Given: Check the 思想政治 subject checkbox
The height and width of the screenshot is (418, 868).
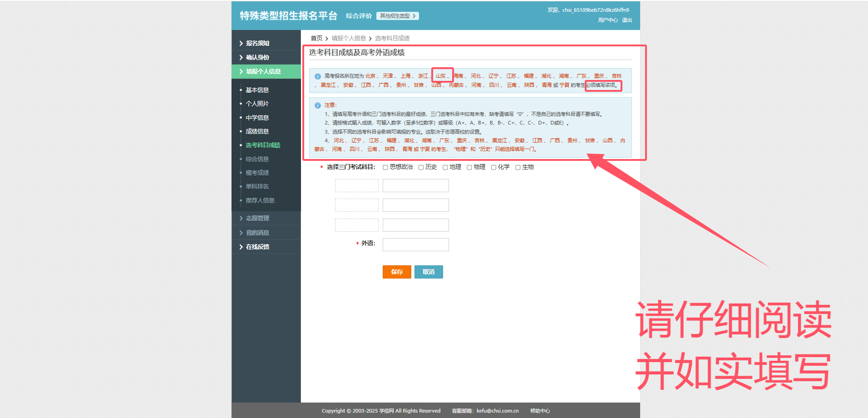Looking at the screenshot, I should tap(385, 168).
